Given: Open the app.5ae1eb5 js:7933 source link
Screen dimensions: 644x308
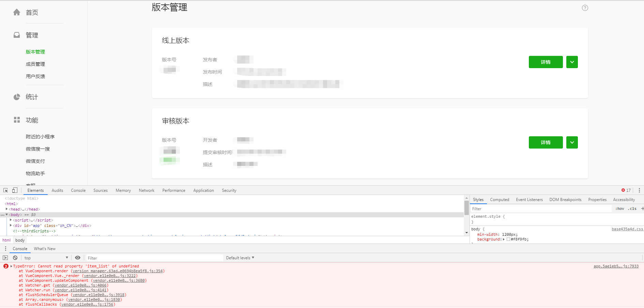Looking at the screenshot, I should 616,266.
